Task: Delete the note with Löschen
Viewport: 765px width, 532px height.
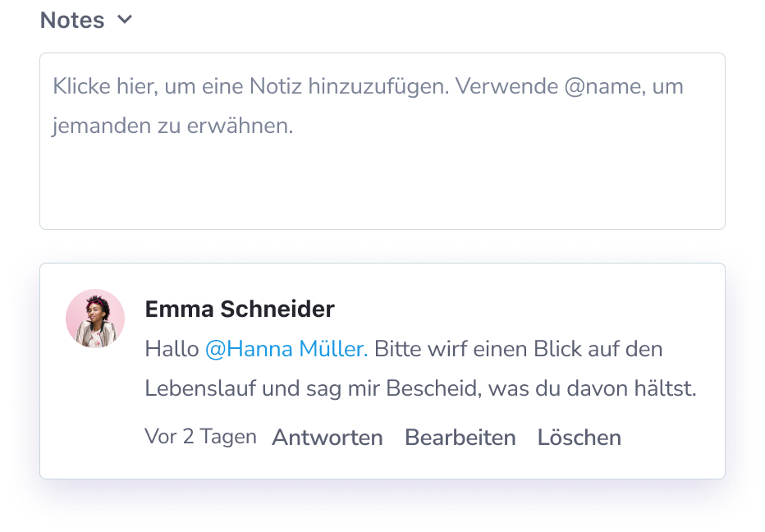Action: [x=579, y=438]
